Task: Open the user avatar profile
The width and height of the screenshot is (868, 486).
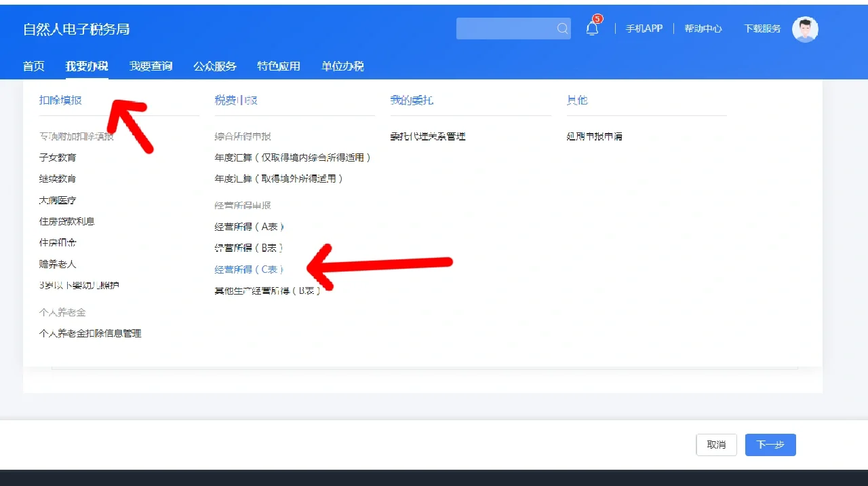Action: (x=805, y=29)
